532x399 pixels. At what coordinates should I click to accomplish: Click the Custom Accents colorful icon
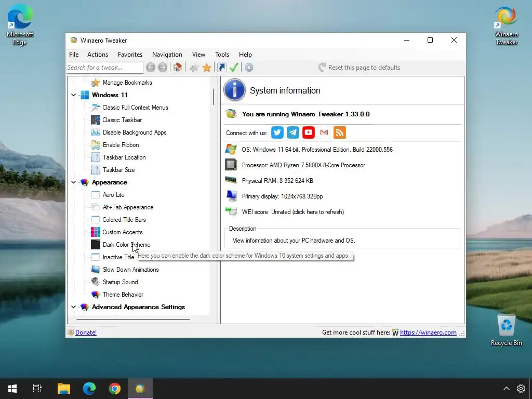point(96,232)
